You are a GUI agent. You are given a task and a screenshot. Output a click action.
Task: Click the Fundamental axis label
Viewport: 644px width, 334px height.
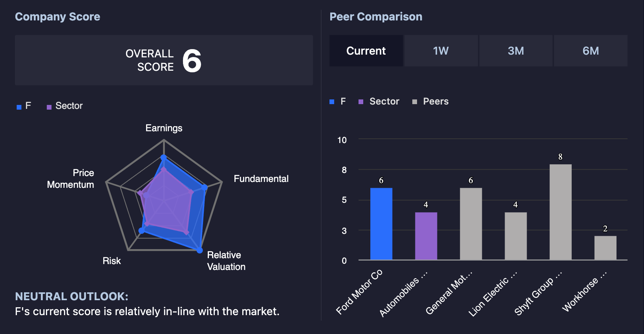pos(261,179)
